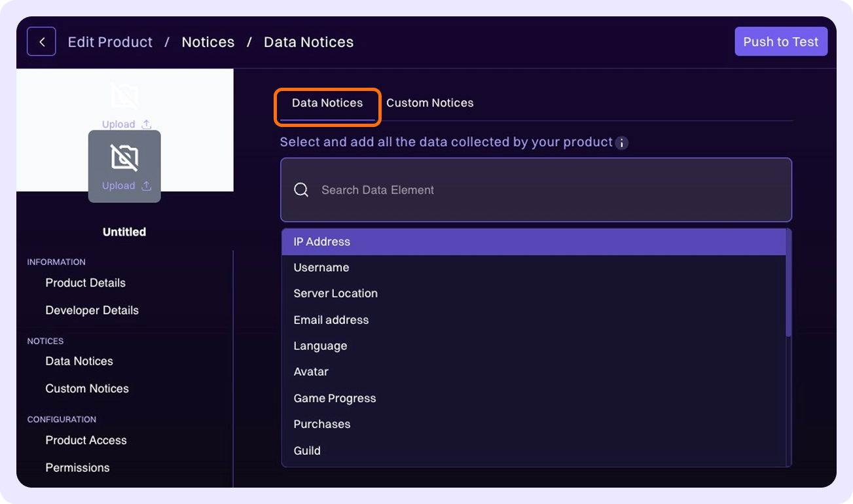Go to Edit Product in breadcrumb
Viewport: 853px width, 504px height.
[110, 42]
